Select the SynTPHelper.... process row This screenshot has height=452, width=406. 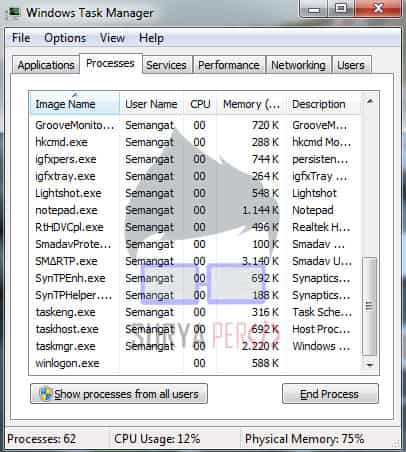194,295
